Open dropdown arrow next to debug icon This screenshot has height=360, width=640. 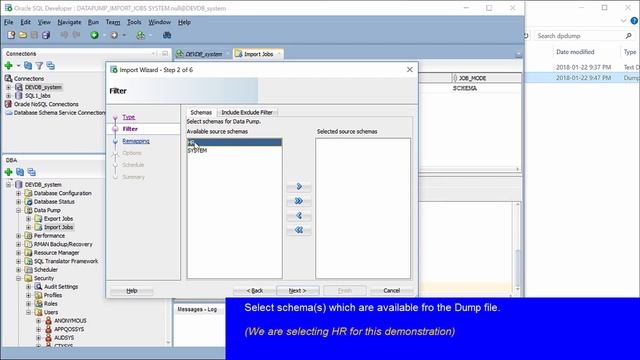coord(124,36)
